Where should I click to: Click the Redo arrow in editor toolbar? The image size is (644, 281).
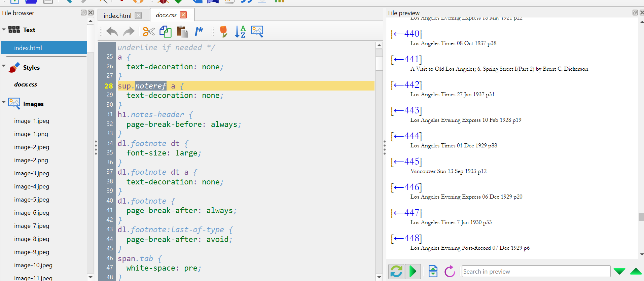pos(129,32)
